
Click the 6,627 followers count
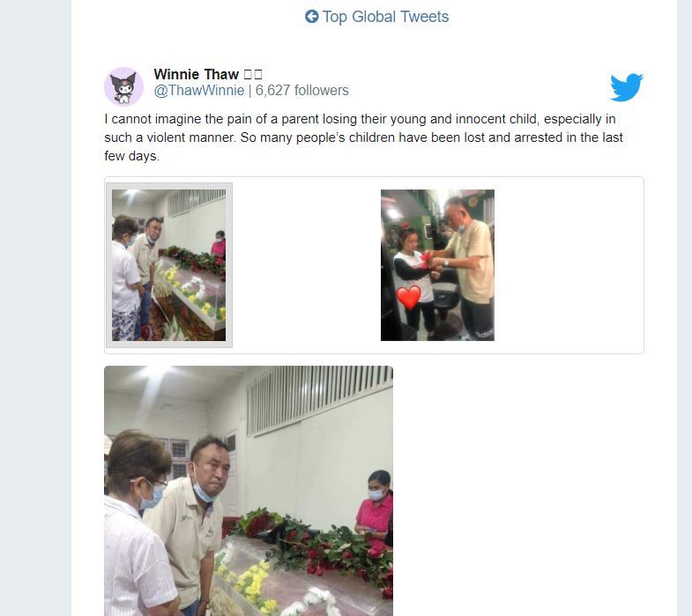tap(301, 91)
